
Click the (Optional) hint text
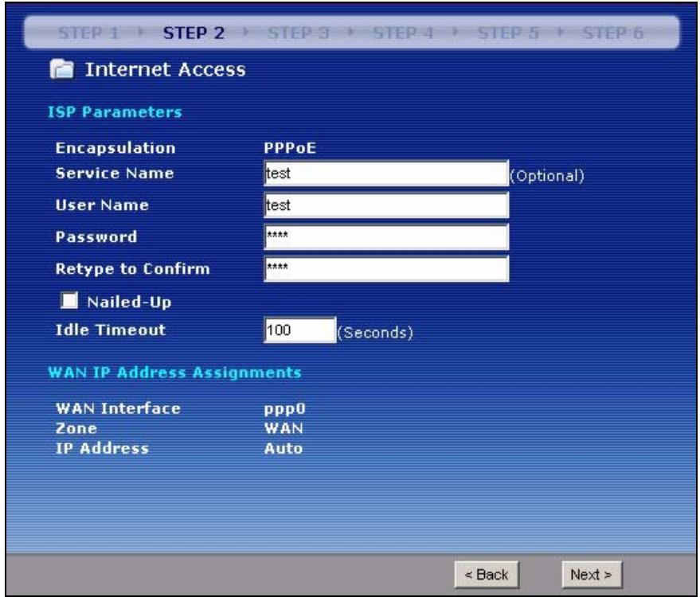pyautogui.click(x=547, y=176)
